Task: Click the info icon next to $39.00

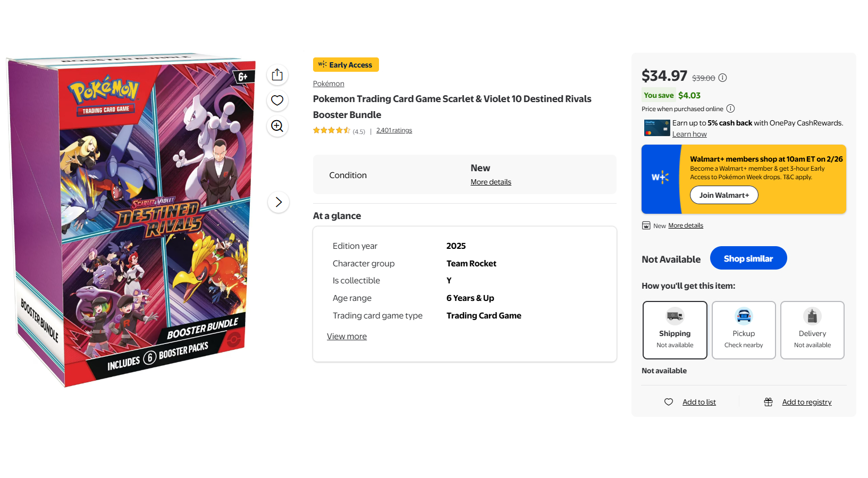Action: pyautogui.click(x=722, y=78)
